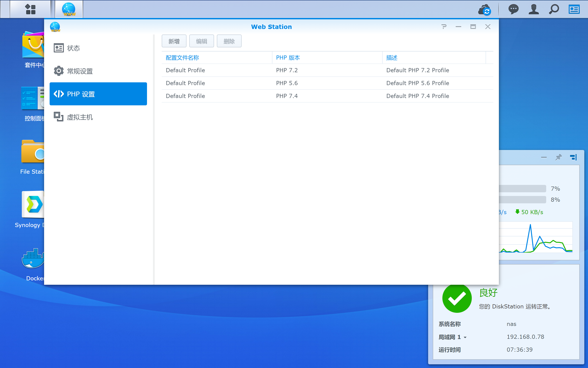
Task: Click the 删除 button
Action: (x=229, y=41)
